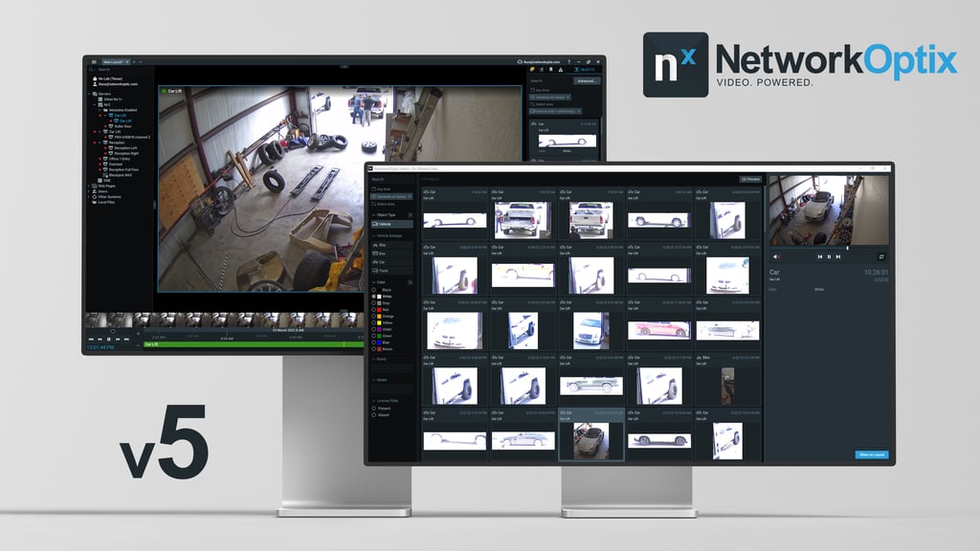This screenshot has height=551, width=980.
Task: Click the Yellow color swatch
Action: (x=379, y=322)
